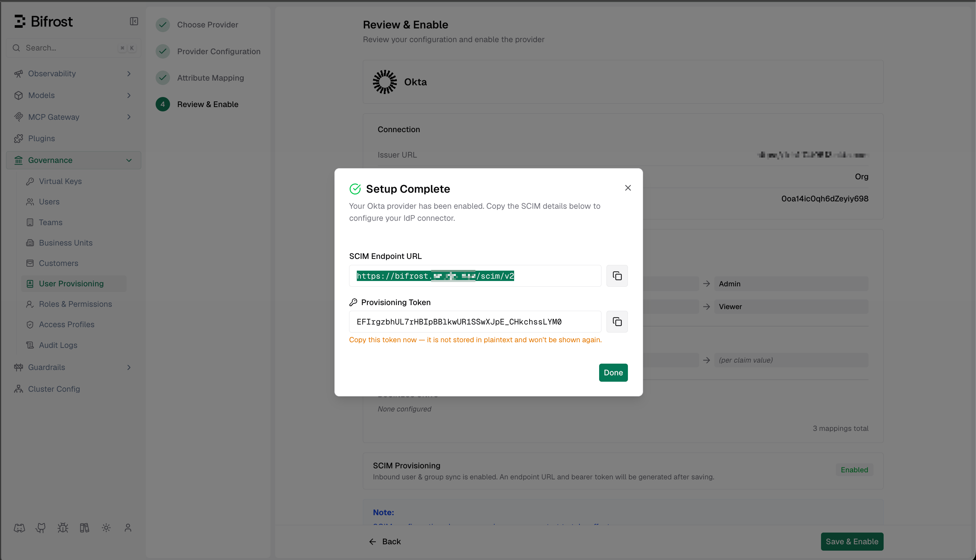Open GitHub icon in sidebar footer
Screen dimensions: 976x560
pos(41,528)
